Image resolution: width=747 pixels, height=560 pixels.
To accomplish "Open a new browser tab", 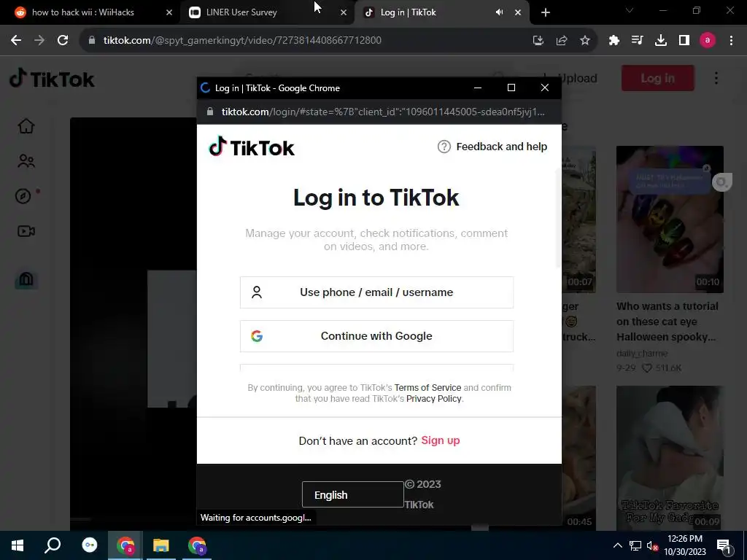I will coord(546,12).
